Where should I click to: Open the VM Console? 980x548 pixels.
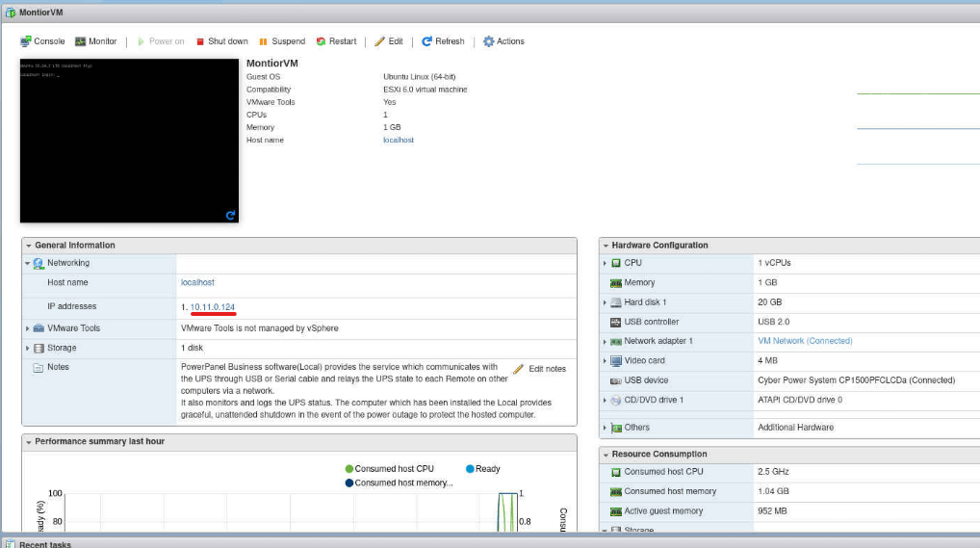coord(42,41)
